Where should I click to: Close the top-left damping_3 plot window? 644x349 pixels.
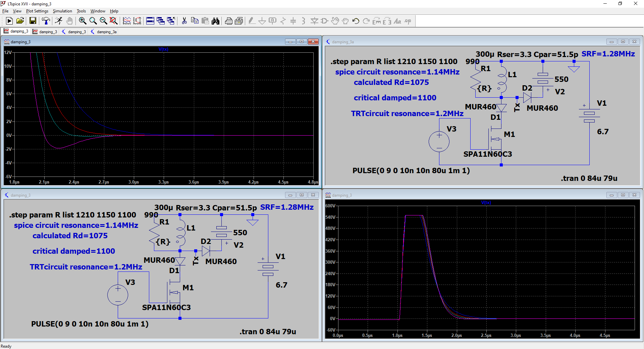pyautogui.click(x=313, y=42)
